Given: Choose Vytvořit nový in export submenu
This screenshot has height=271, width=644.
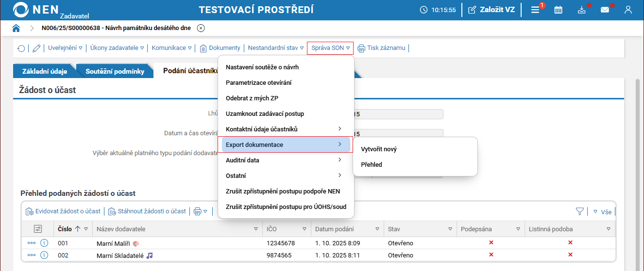Looking at the screenshot, I should (415, 149).
